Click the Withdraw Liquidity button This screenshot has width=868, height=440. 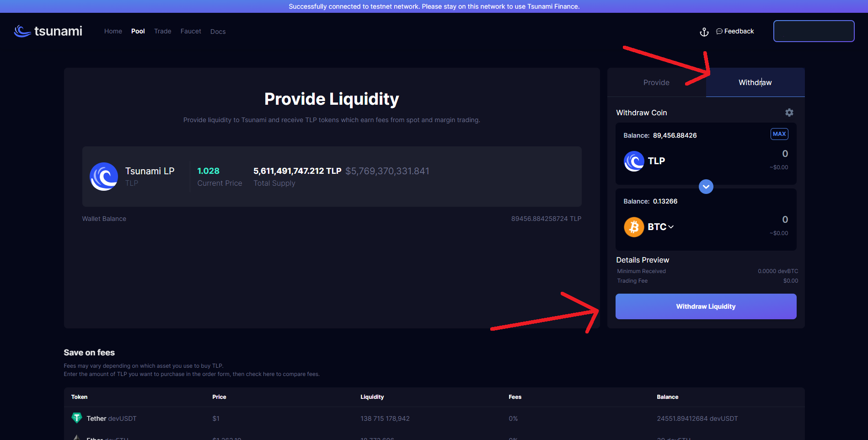click(706, 306)
